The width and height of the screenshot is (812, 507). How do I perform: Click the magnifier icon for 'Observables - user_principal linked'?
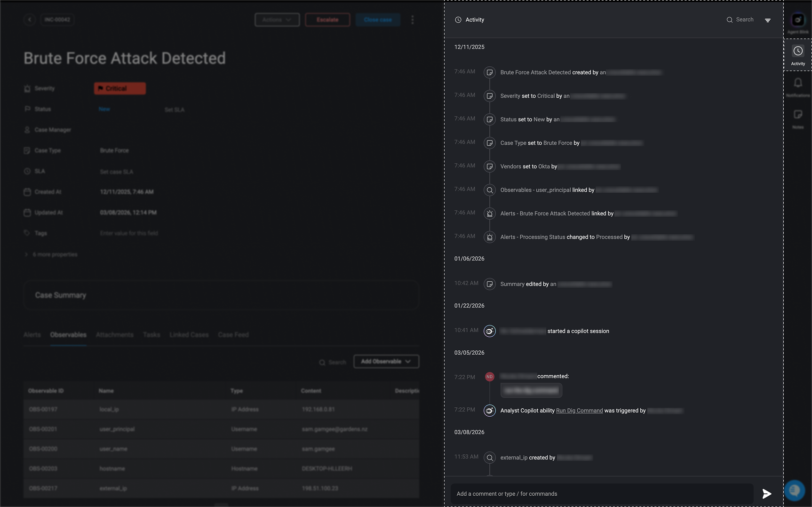(490, 190)
